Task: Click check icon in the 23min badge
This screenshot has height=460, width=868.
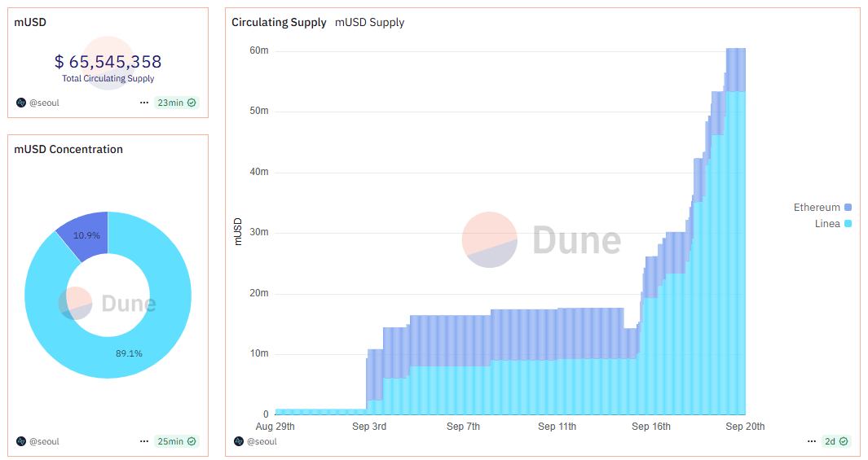Action: coord(192,103)
